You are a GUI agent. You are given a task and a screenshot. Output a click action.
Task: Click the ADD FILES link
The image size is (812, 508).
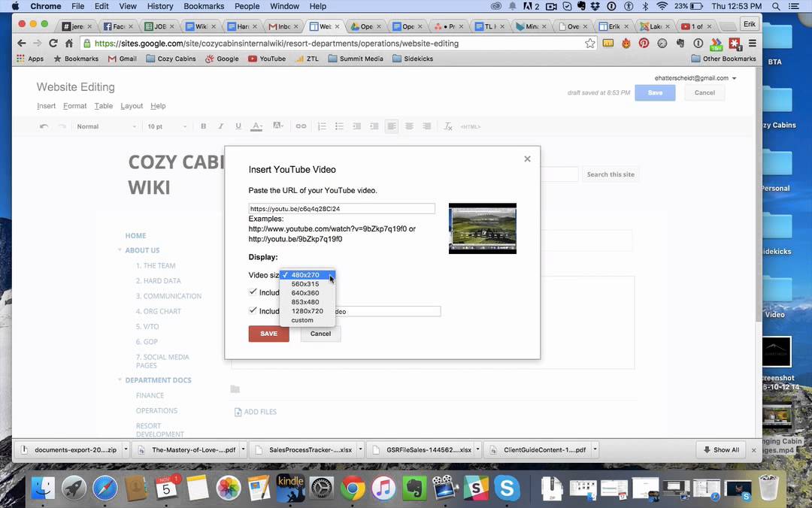[x=256, y=412]
